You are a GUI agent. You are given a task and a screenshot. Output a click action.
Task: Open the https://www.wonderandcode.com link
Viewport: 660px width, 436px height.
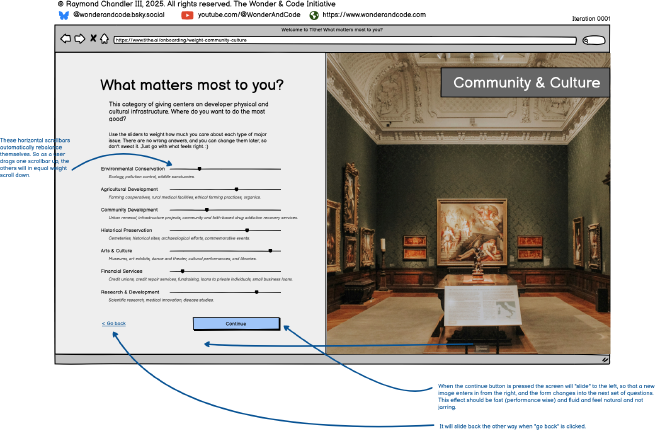point(374,15)
